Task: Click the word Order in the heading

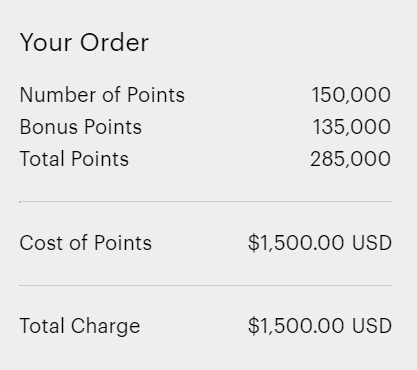Action: click(x=115, y=42)
